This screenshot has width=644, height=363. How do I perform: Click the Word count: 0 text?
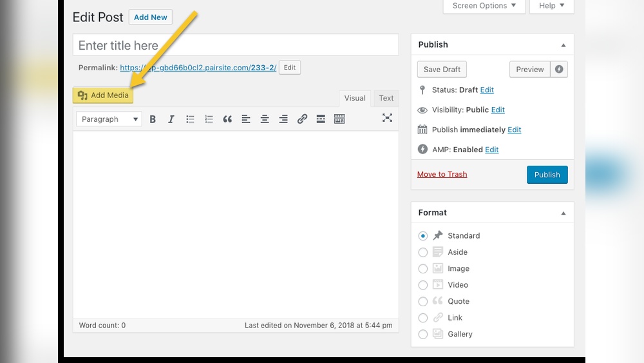(102, 325)
